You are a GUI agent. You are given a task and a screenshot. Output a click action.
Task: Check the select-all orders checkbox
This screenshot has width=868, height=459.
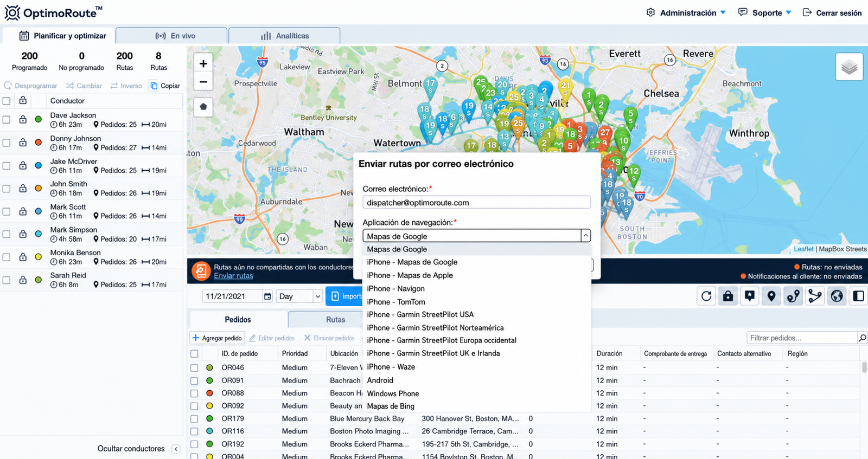pyautogui.click(x=194, y=354)
